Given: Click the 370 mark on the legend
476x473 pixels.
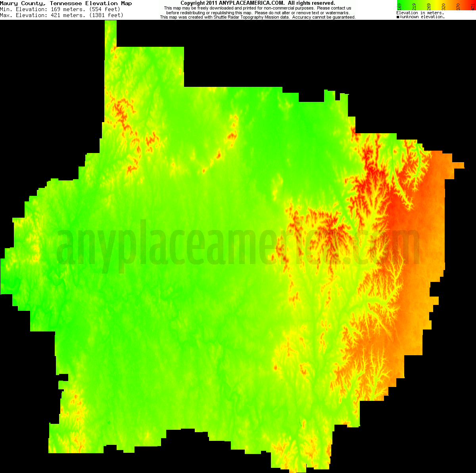Looking at the screenshot, I should tap(458, 7).
